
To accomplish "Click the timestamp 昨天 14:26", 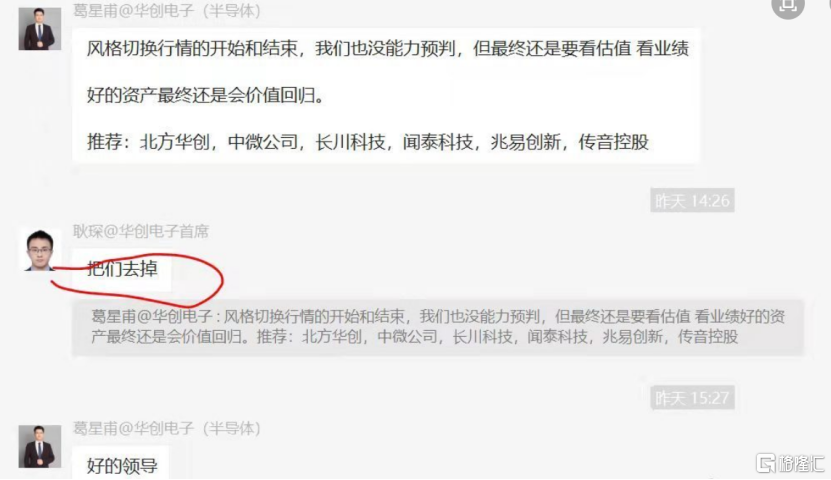I will click(x=692, y=201).
